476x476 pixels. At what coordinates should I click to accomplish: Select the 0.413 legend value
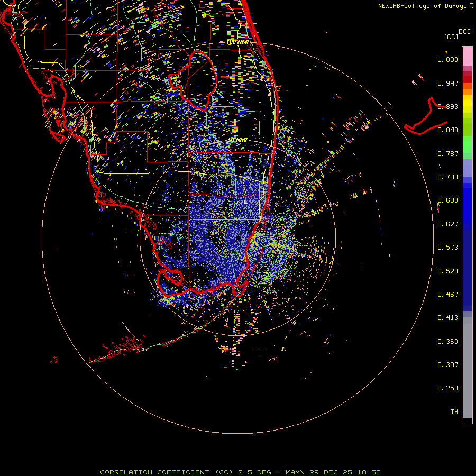pos(448,318)
